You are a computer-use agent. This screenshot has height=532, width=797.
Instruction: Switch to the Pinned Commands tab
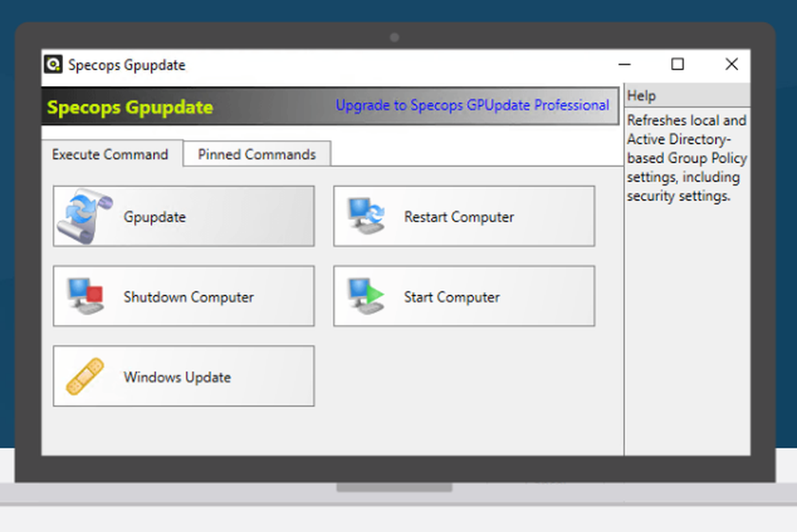256,155
